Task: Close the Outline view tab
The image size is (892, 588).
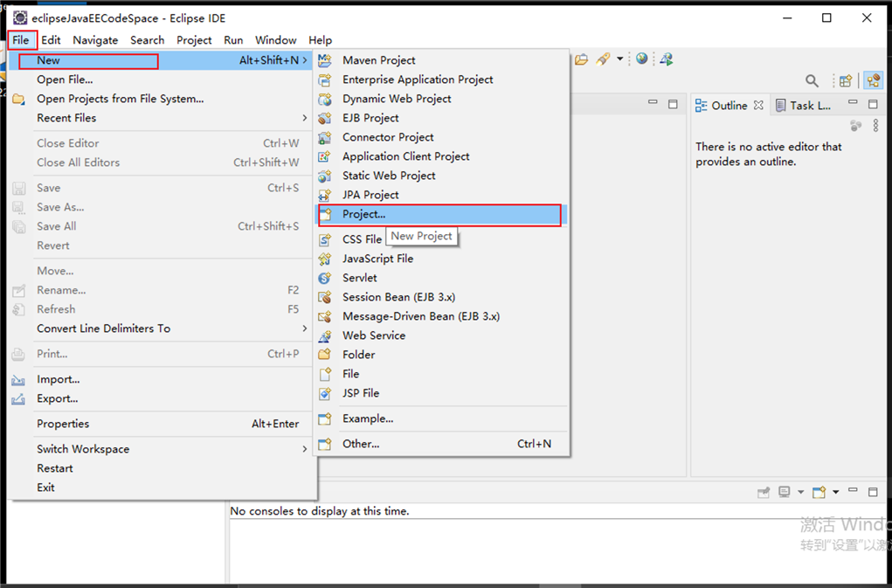Action: pyautogui.click(x=758, y=105)
